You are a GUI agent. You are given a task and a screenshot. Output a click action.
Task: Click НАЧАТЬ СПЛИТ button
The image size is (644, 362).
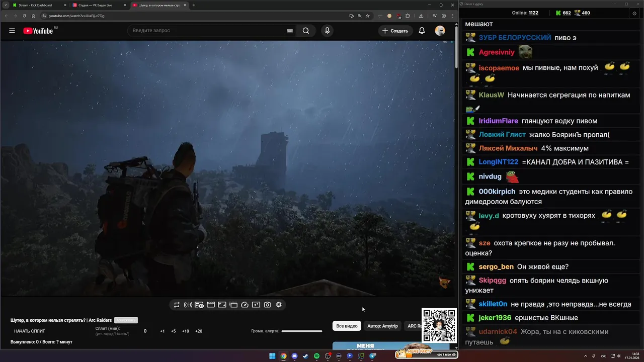click(30, 331)
